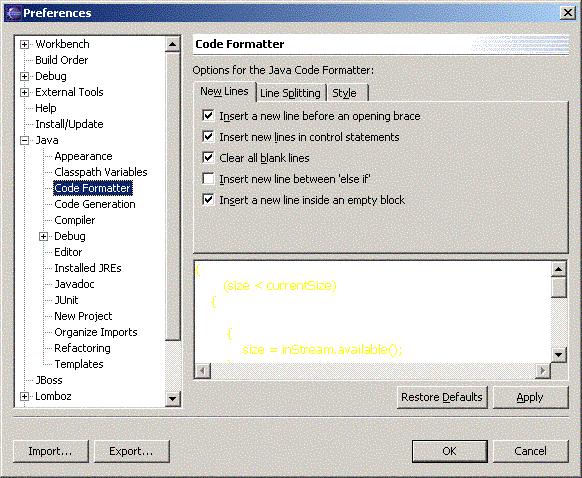Click preview horizontal scroll left arrow
Viewport: 582px width, 478px height.
point(203,370)
